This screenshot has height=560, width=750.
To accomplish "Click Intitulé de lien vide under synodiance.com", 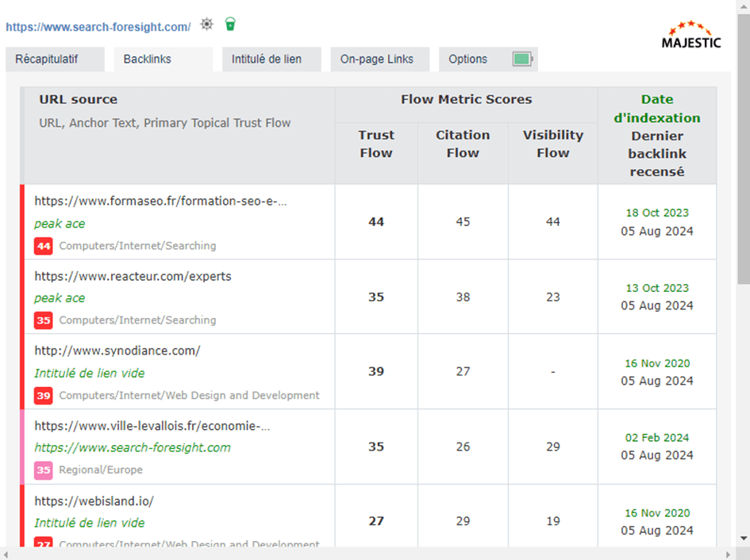I will pos(90,373).
